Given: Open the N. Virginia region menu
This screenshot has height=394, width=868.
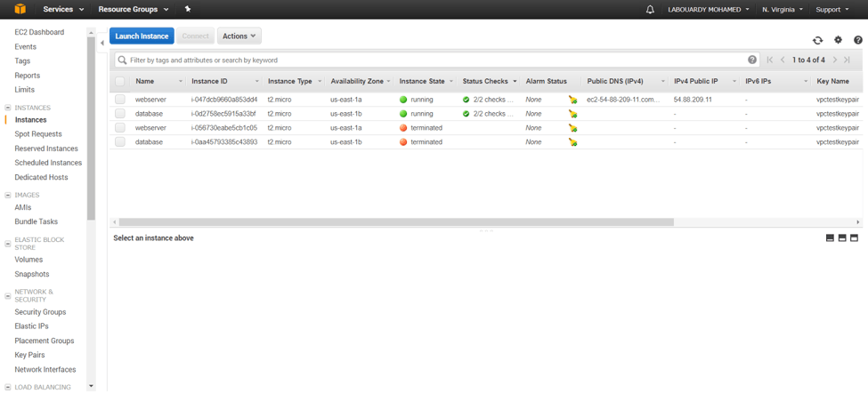Looking at the screenshot, I should coord(783,10).
